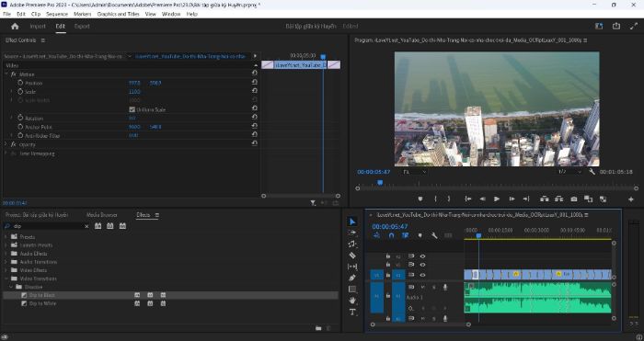
Task: Click New Custom Bin folder icon
Action: [x=318, y=328]
